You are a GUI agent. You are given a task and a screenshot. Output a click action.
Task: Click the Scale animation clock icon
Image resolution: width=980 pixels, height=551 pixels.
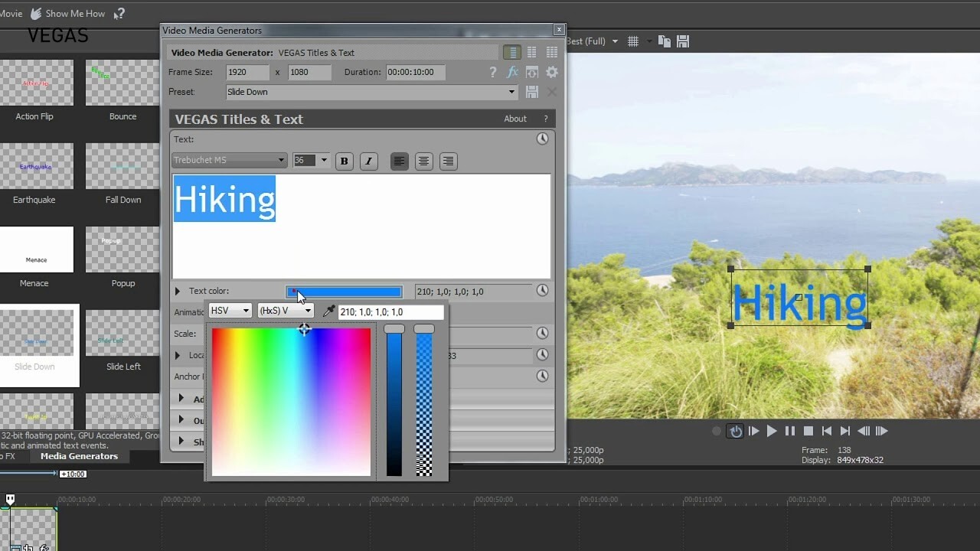point(542,333)
